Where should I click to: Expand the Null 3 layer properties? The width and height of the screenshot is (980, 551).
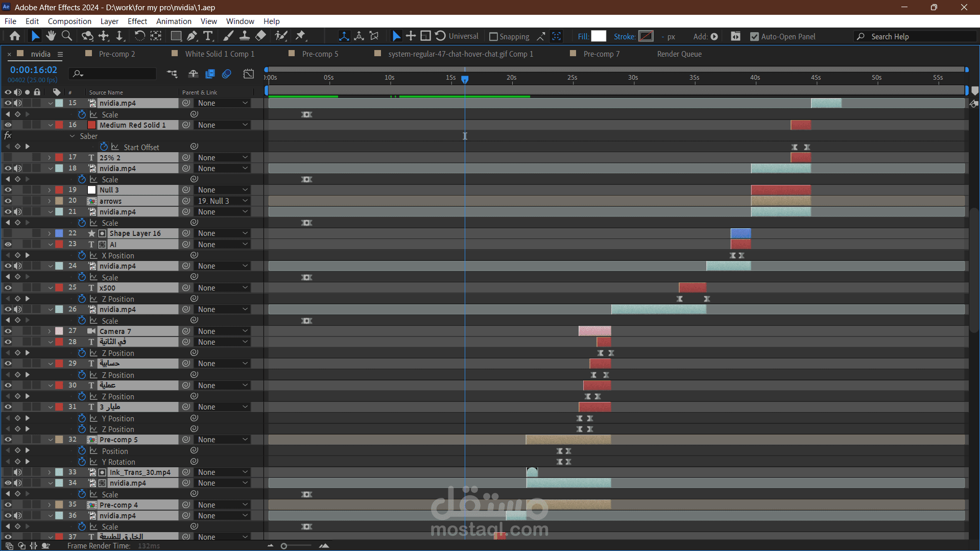(50, 190)
